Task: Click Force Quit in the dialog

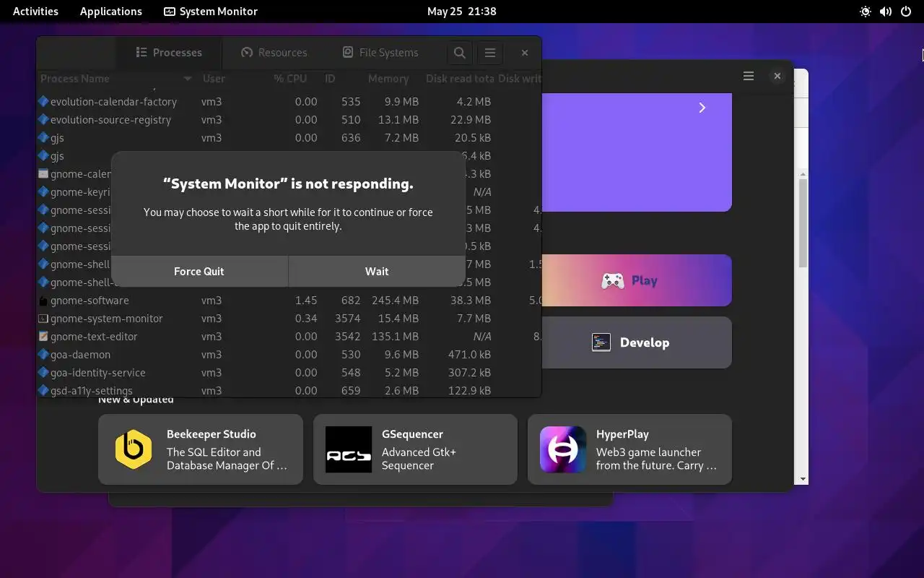Action: pyautogui.click(x=199, y=272)
